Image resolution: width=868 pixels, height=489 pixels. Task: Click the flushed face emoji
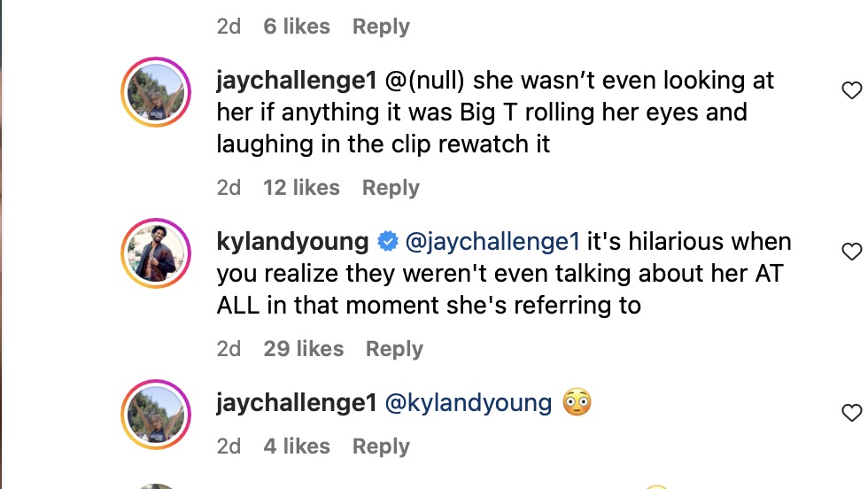[x=577, y=403]
